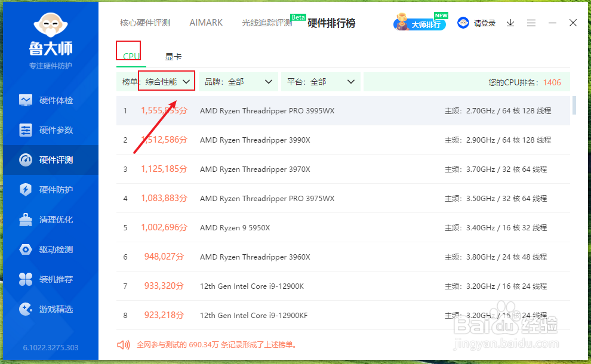The height and width of the screenshot is (364, 591).
Task: Select the Threadripper PRO 3995WX row
Action: 343,111
